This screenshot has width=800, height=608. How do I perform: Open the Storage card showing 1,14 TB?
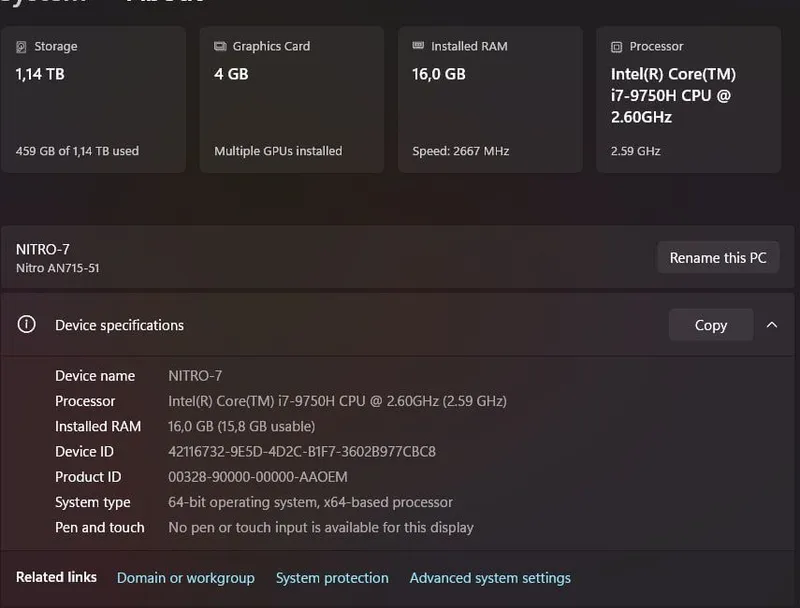(93, 99)
